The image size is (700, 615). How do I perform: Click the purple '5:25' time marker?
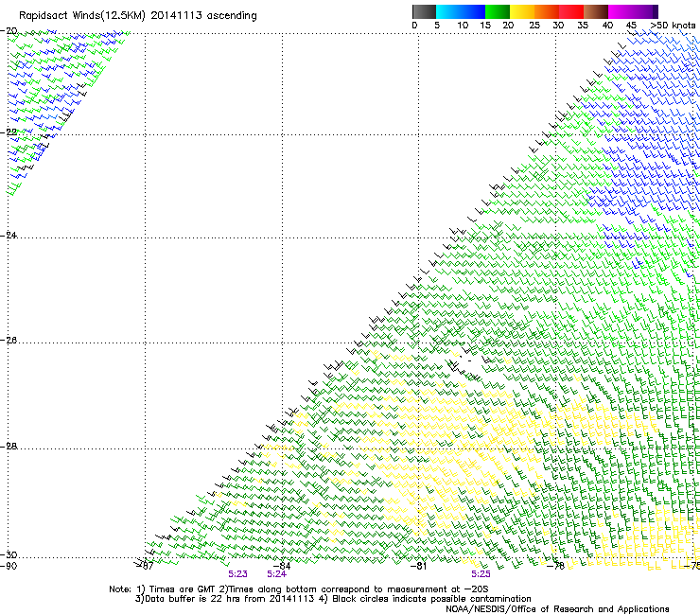481,574
